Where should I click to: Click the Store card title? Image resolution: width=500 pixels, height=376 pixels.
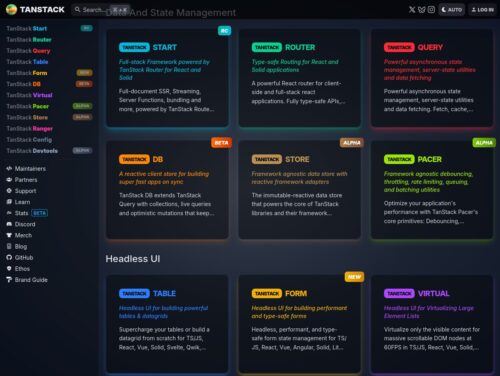(x=280, y=159)
